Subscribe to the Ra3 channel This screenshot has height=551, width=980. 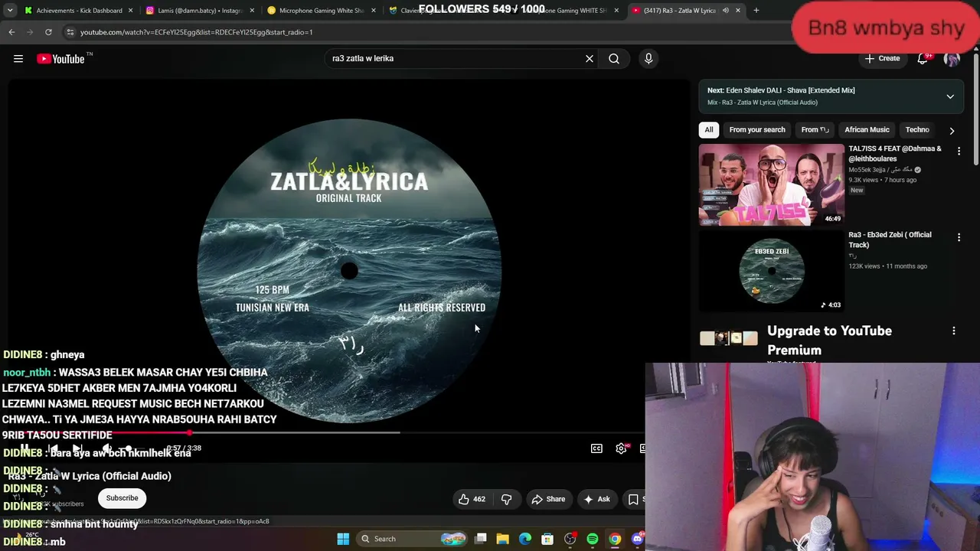[x=122, y=498]
